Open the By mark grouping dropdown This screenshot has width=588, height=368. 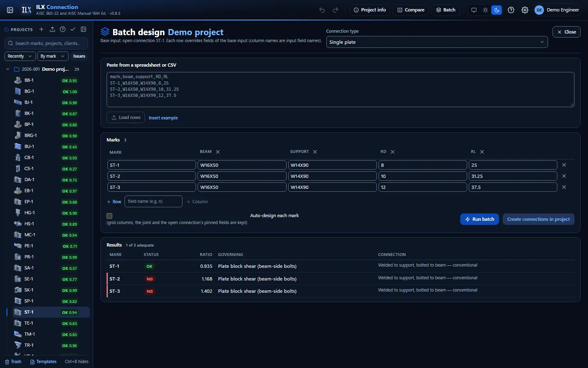tap(53, 56)
